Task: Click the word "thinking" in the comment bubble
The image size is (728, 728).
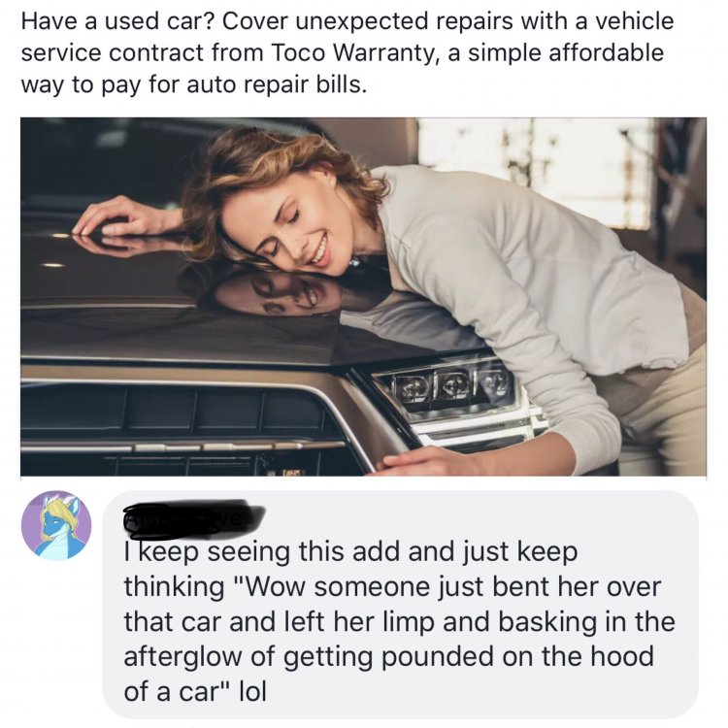Action: (x=174, y=587)
